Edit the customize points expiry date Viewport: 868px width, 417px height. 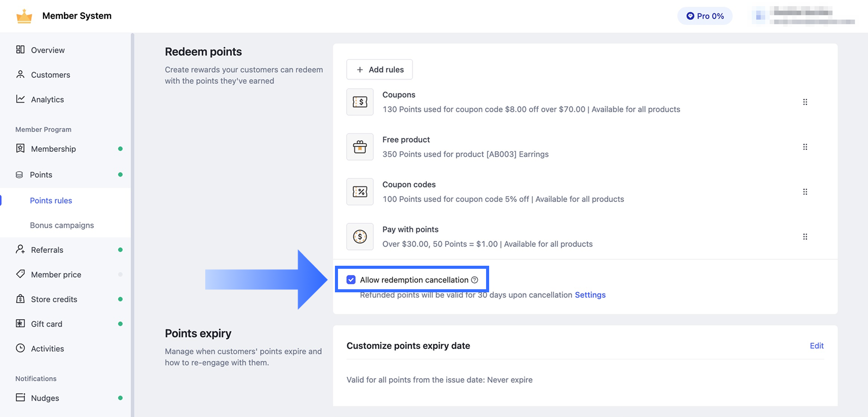pos(816,346)
